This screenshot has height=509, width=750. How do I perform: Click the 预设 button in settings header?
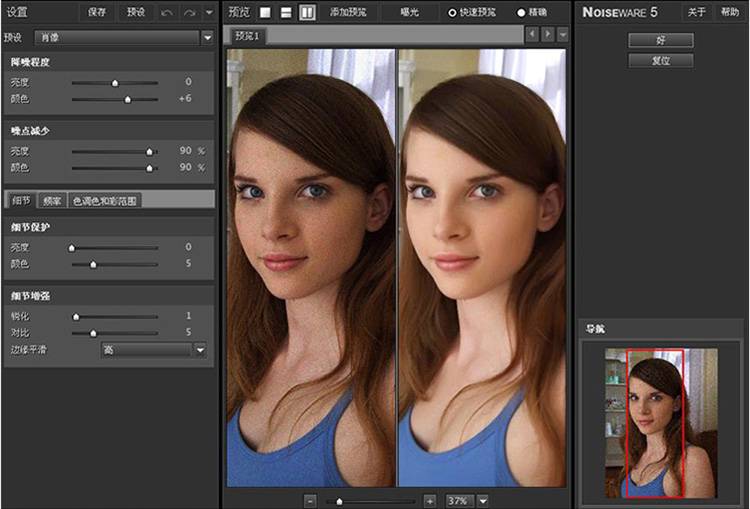136,12
